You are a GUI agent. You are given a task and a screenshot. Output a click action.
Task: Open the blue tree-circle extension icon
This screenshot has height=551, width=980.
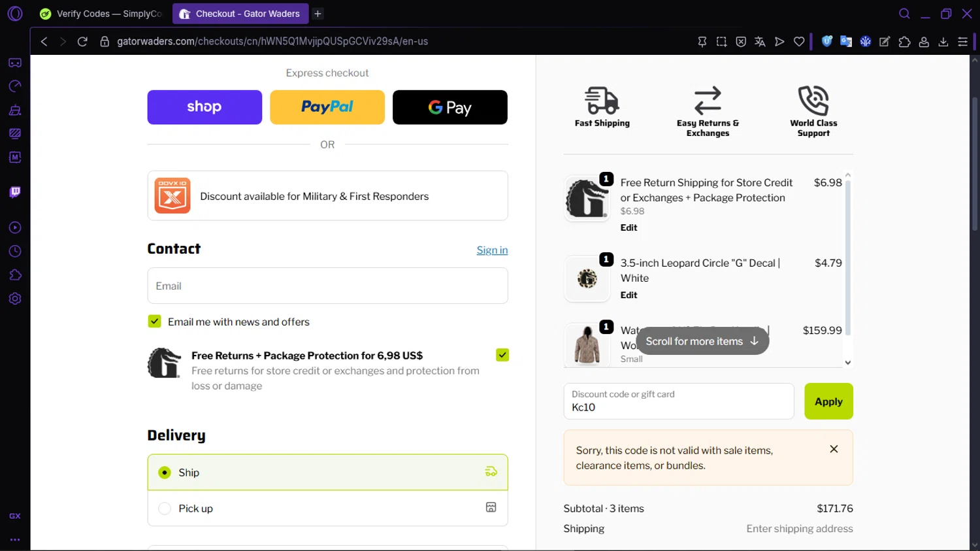[866, 41]
